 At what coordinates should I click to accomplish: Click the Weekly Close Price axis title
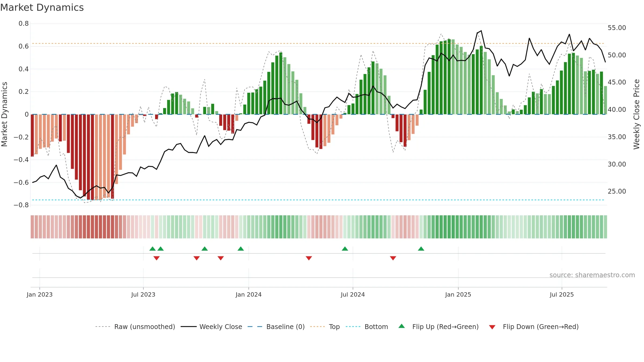pyautogui.click(x=636, y=114)
